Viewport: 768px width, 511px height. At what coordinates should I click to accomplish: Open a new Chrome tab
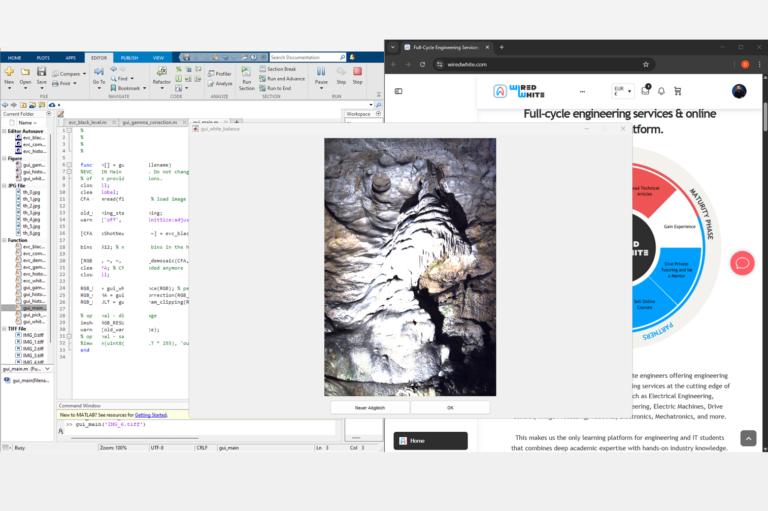(x=502, y=48)
